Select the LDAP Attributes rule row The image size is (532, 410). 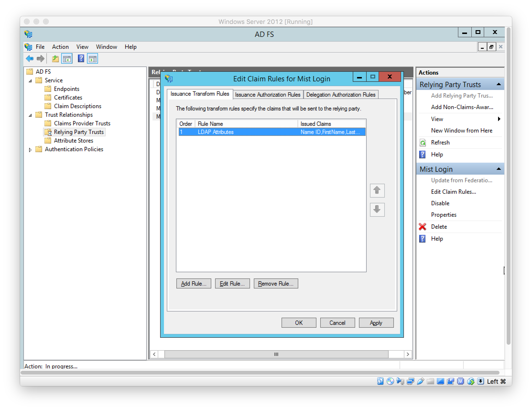tap(272, 132)
